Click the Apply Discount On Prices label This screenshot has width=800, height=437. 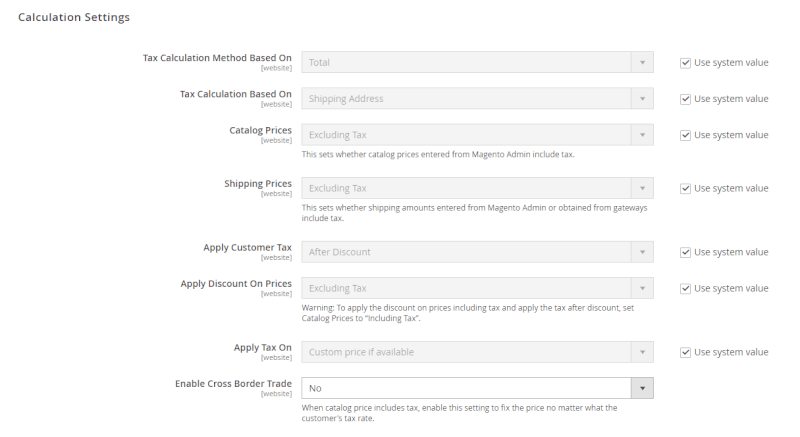[x=236, y=284]
